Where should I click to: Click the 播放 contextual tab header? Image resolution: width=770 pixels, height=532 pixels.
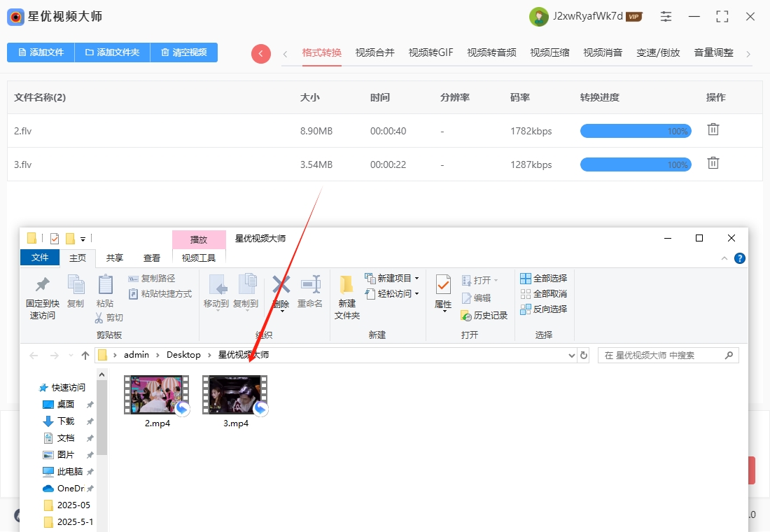pyautogui.click(x=199, y=239)
